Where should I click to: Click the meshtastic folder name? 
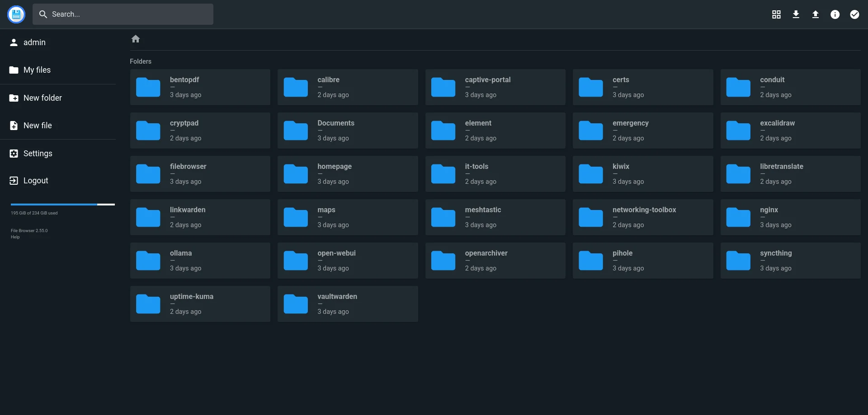(483, 210)
